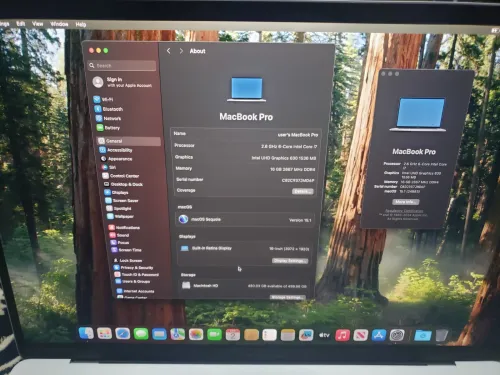
Task: Open Photos from the Dock
Action: (196, 334)
